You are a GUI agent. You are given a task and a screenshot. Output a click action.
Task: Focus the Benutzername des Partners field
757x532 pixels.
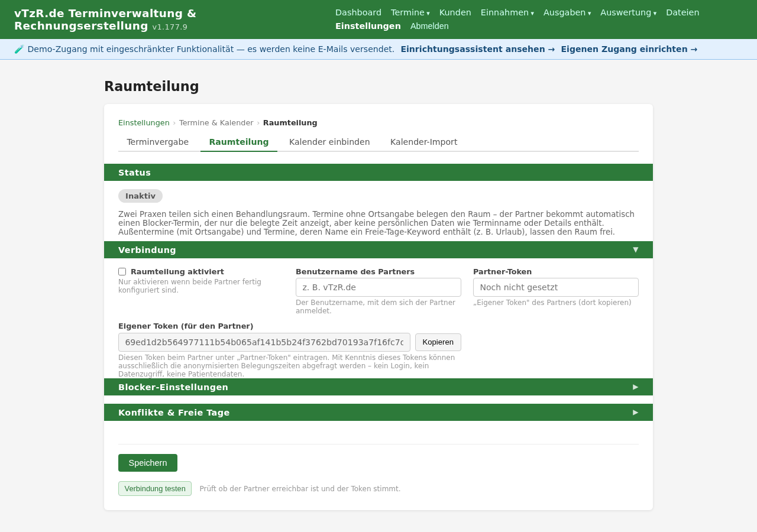tap(378, 287)
